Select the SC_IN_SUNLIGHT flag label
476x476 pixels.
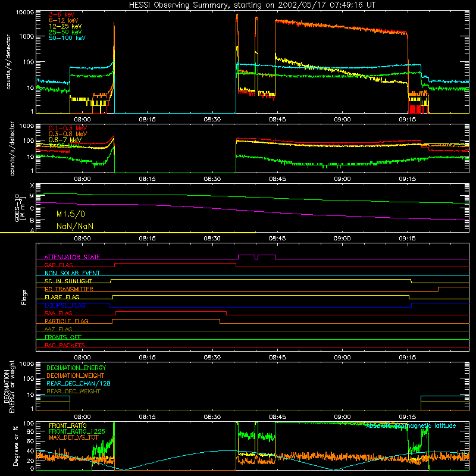[68, 281]
